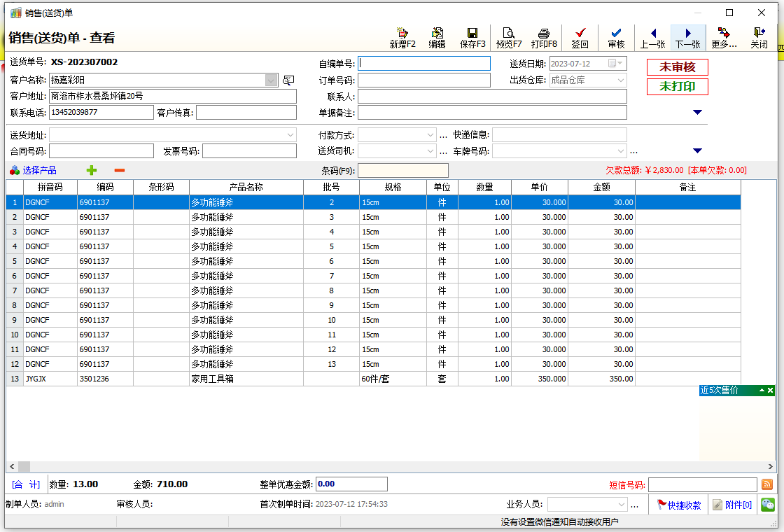Close the 近5次售价 panel
The image size is (784, 532).
[771, 391]
